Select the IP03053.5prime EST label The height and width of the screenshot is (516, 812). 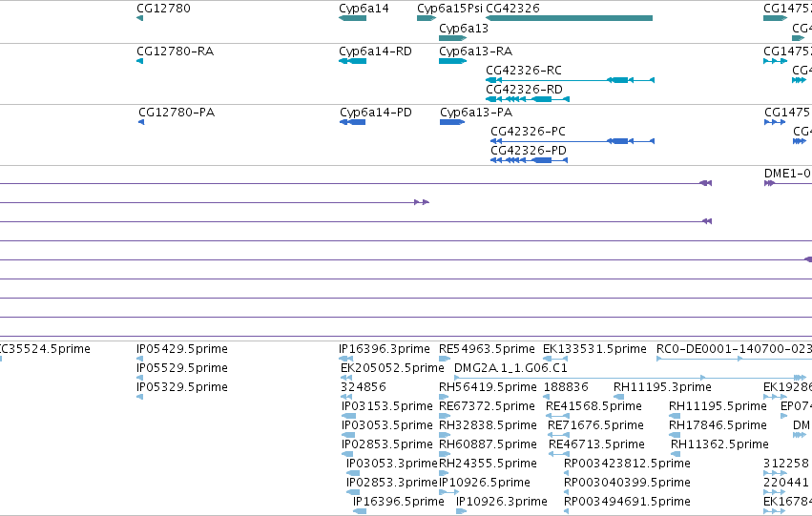pos(386,426)
